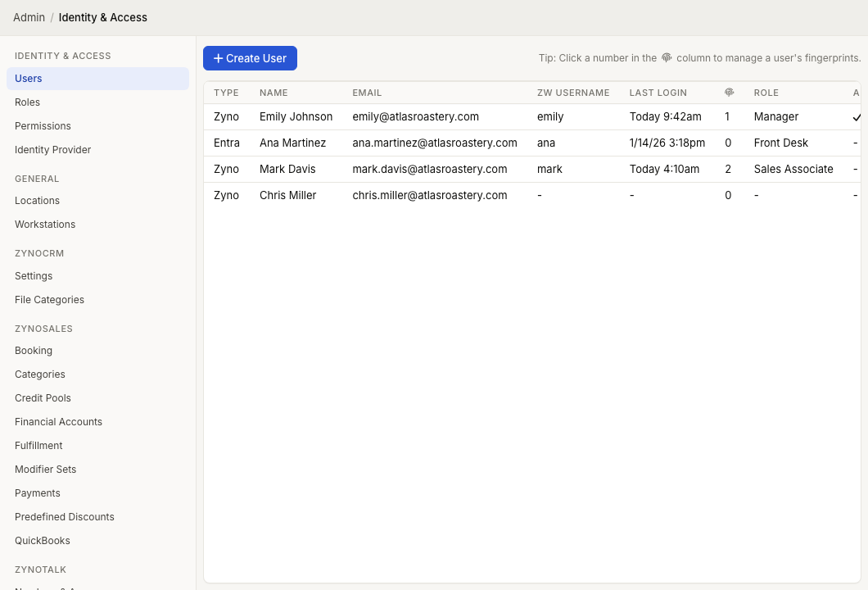Click ZW username 'mark'
868x590 pixels.
(549, 169)
